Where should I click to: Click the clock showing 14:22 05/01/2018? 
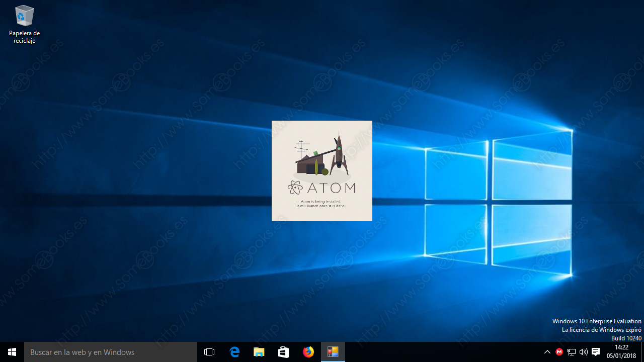click(621, 352)
